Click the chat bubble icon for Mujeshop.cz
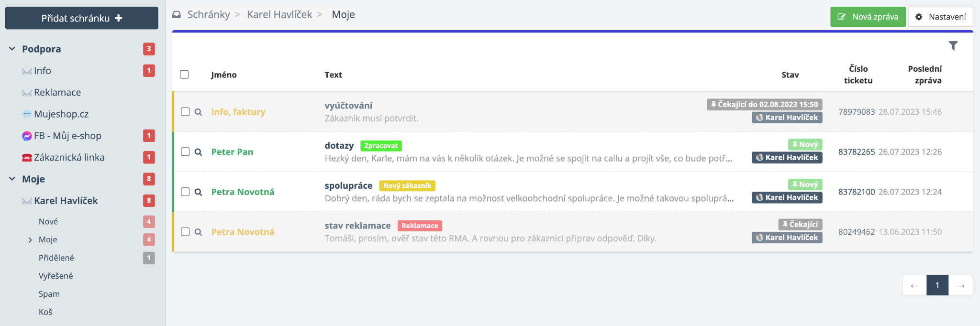 27,114
